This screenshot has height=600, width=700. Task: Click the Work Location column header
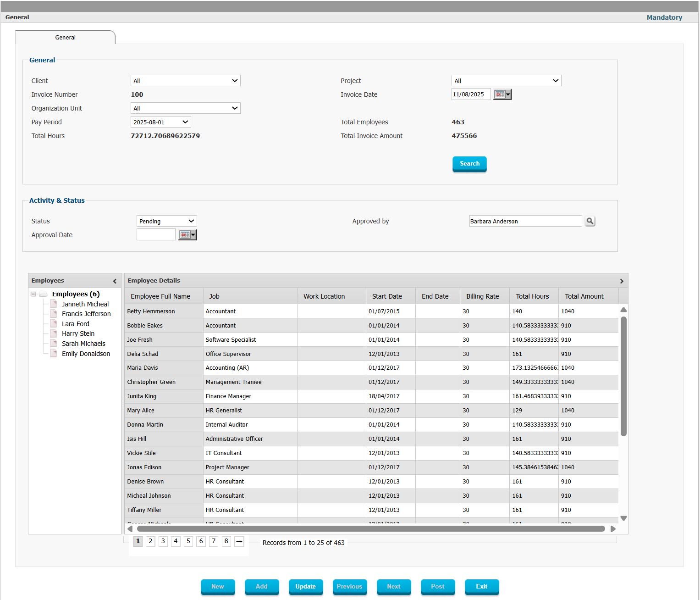pos(331,296)
